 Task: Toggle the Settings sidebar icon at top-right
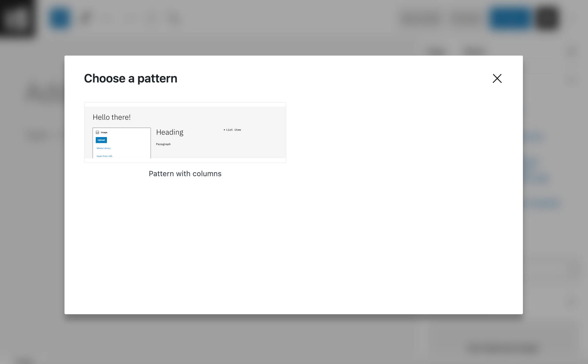[547, 18]
